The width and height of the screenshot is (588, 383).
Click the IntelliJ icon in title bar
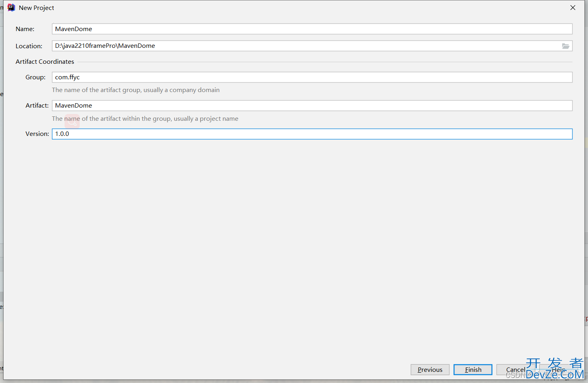point(11,8)
